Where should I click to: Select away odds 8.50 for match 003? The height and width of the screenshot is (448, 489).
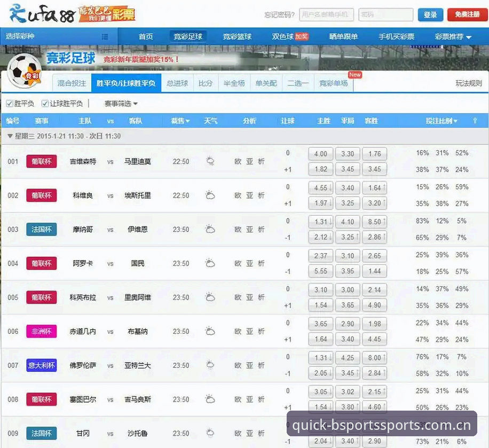pos(375,222)
